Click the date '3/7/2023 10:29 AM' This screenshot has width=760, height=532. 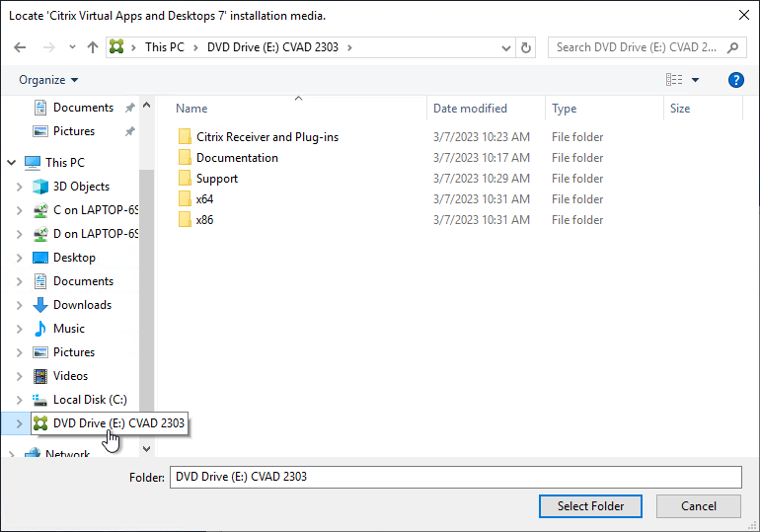point(482,179)
